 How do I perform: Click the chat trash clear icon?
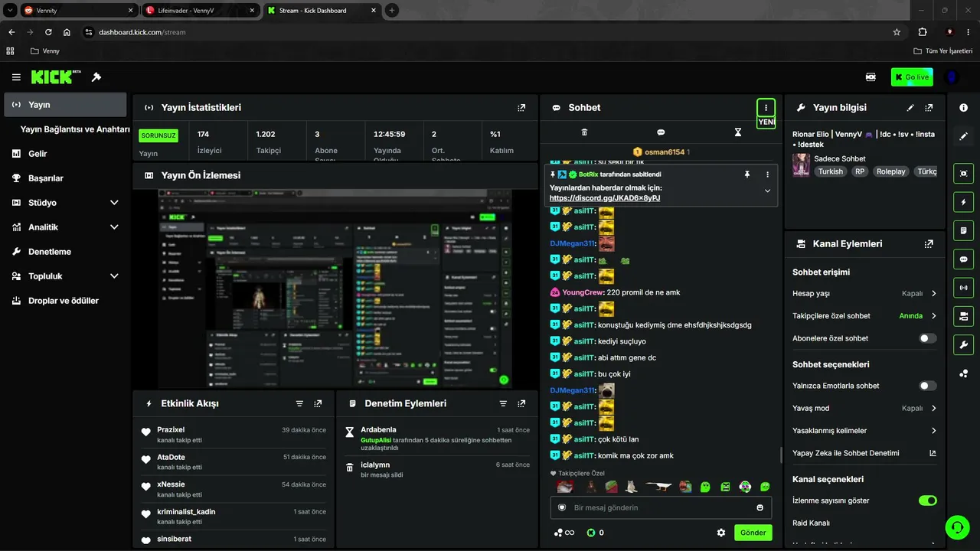584,132
